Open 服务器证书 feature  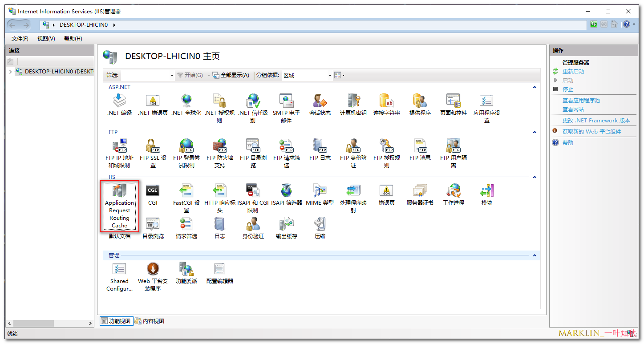point(420,194)
